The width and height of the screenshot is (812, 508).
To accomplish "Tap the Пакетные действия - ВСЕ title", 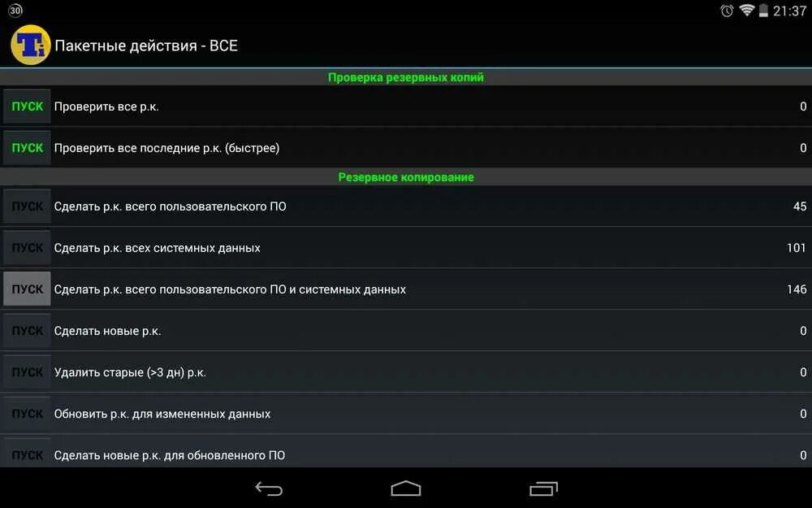I will (146, 46).
